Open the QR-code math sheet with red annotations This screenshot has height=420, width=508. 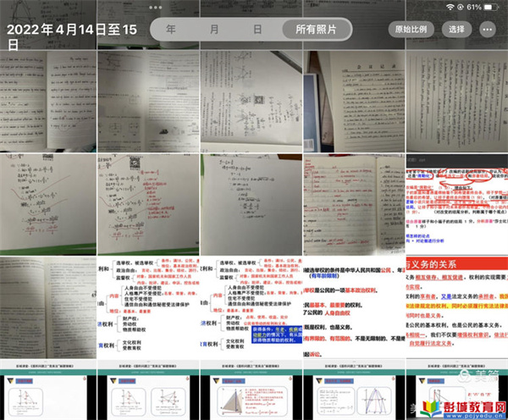148,204
